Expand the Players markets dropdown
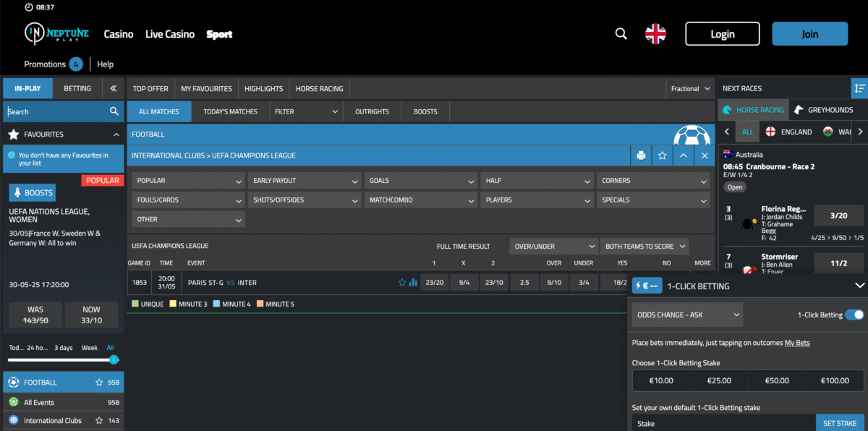This screenshot has height=431, width=868. point(537,200)
